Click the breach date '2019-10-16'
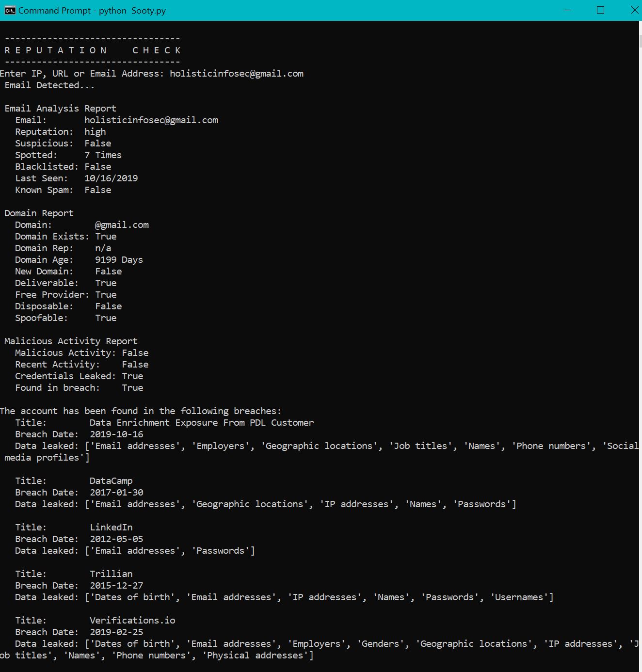Viewport: 642px width, 672px height. pos(117,434)
